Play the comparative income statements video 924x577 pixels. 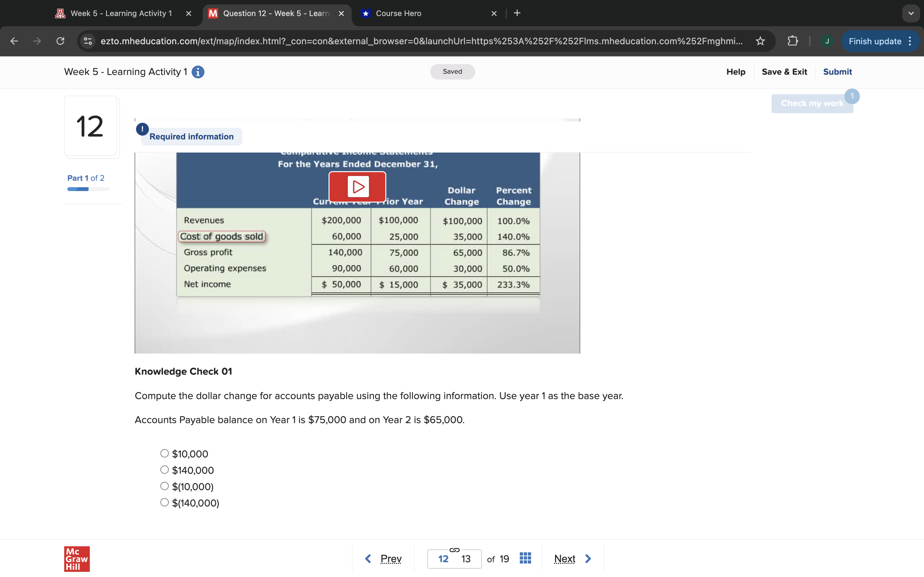(x=357, y=187)
